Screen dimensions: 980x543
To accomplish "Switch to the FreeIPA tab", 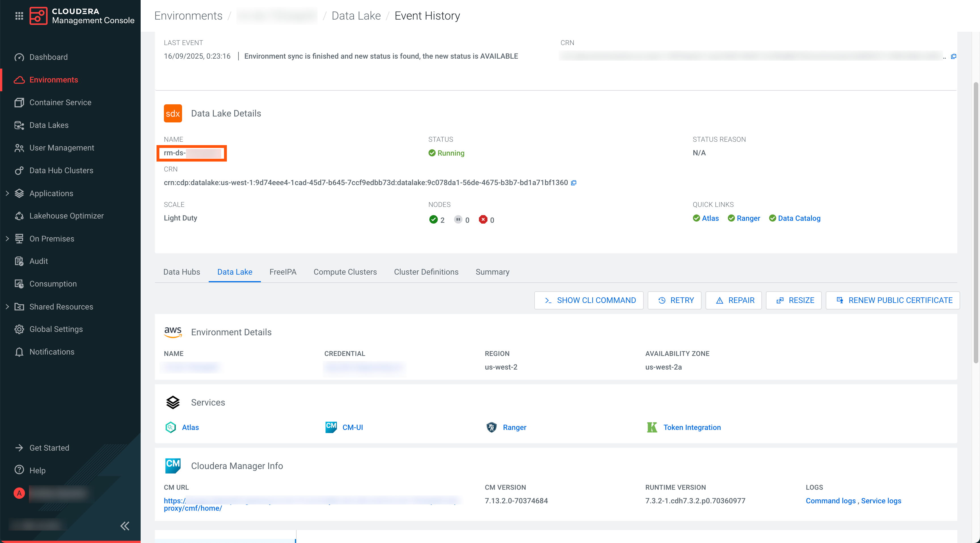I will 283,272.
